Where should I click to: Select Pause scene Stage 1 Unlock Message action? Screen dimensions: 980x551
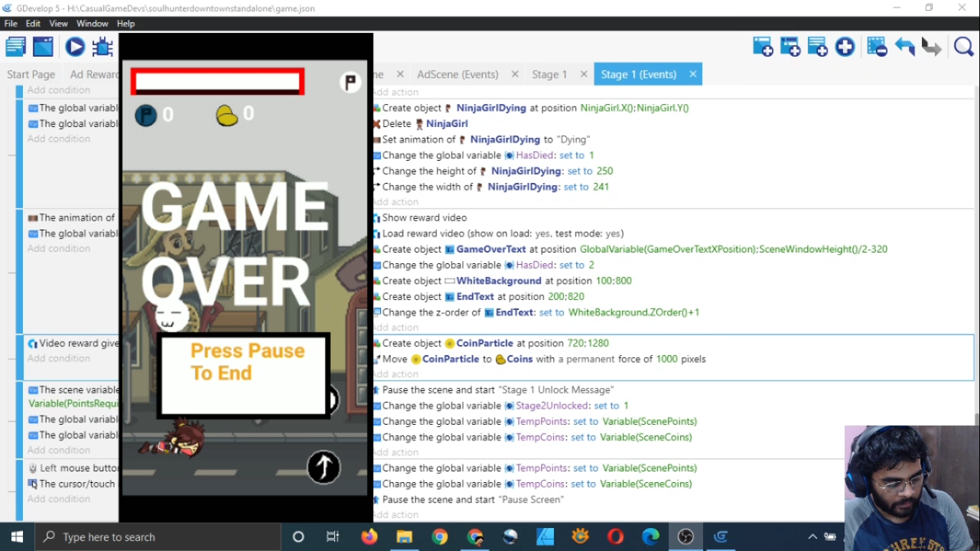493,390
